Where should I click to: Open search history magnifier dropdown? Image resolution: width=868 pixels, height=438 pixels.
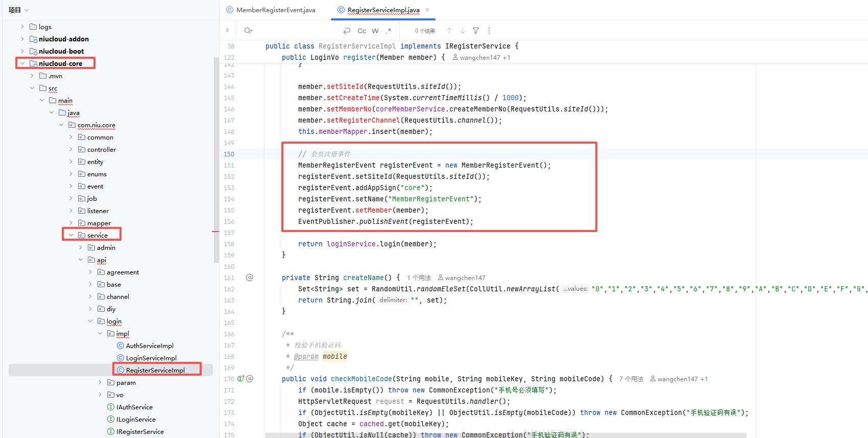pos(248,31)
